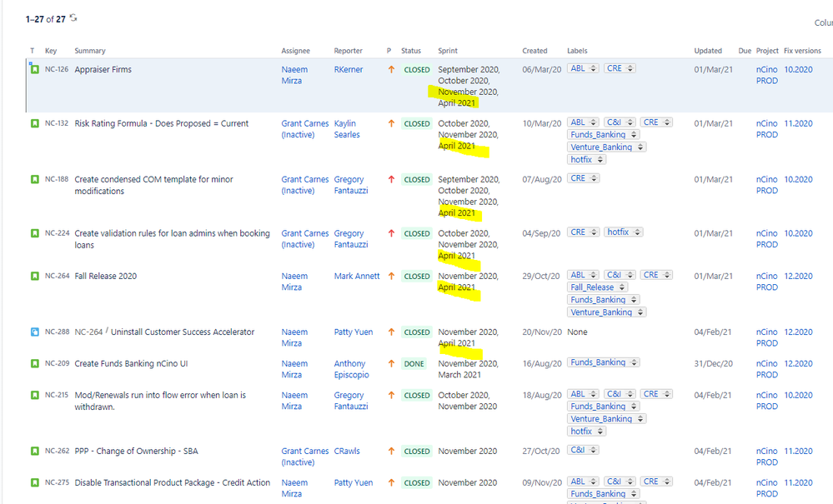The height and width of the screenshot is (504, 833).
Task: Click the story type icon for NC-132
Action: pos(34,123)
